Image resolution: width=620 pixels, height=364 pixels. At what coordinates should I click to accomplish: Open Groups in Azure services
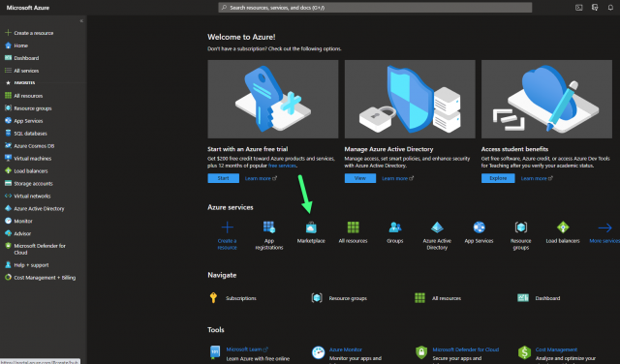pos(395,232)
